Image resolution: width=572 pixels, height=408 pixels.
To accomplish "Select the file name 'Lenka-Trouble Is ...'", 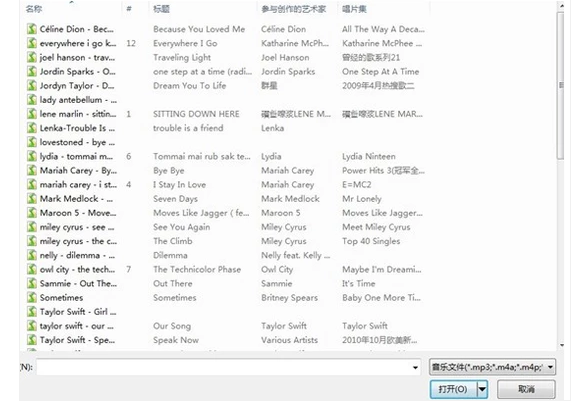I will 77,128.
